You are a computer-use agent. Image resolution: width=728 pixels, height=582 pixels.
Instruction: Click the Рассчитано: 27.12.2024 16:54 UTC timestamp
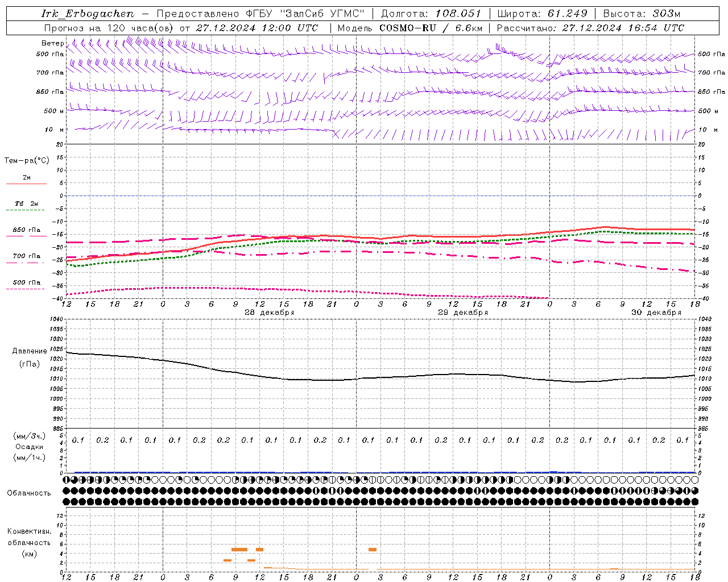590,28
